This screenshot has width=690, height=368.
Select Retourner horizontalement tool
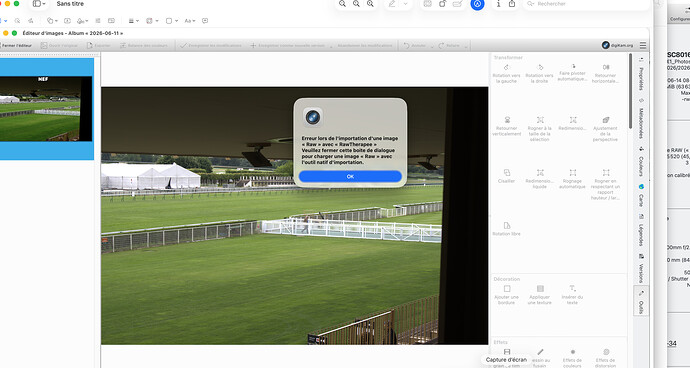click(x=606, y=74)
